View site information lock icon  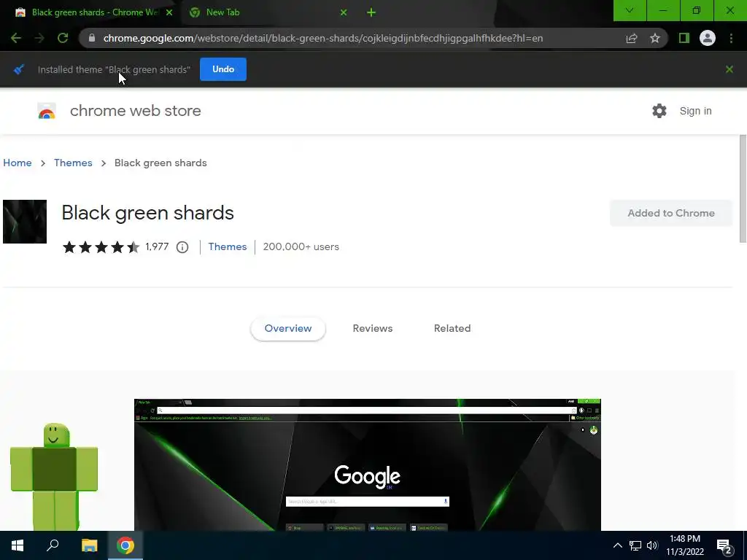click(92, 38)
